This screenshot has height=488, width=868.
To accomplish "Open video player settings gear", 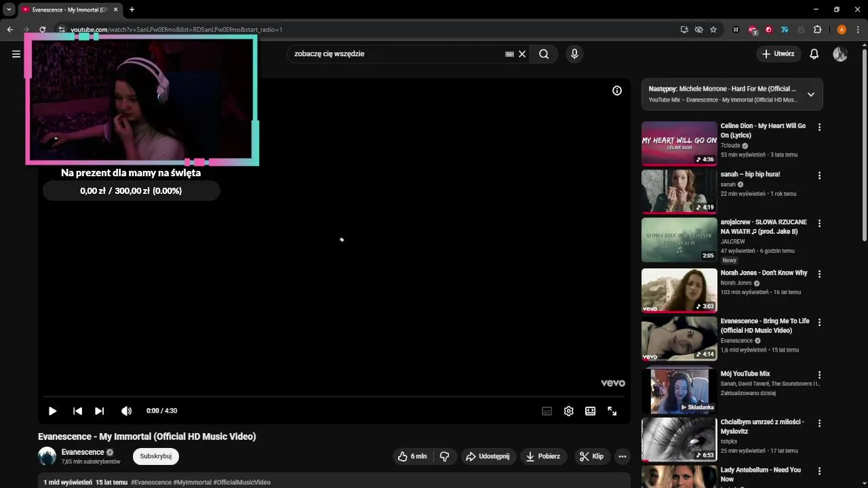I will click(569, 411).
